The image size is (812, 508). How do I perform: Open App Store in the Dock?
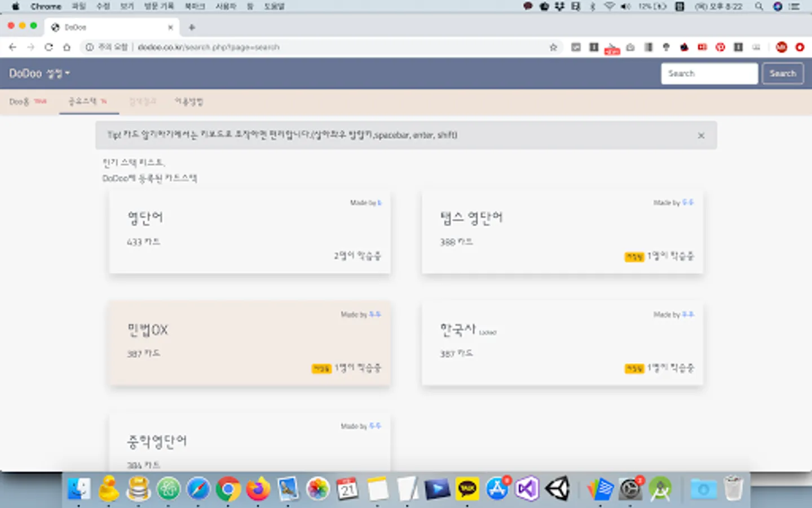click(497, 489)
